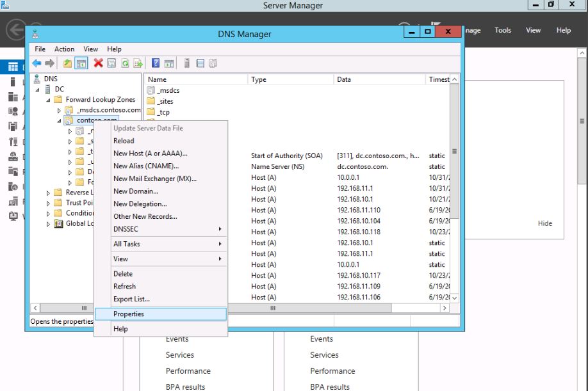The image size is (588, 391).
Task: Select New Alias (CNAME)...
Action: tap(161, 166)
